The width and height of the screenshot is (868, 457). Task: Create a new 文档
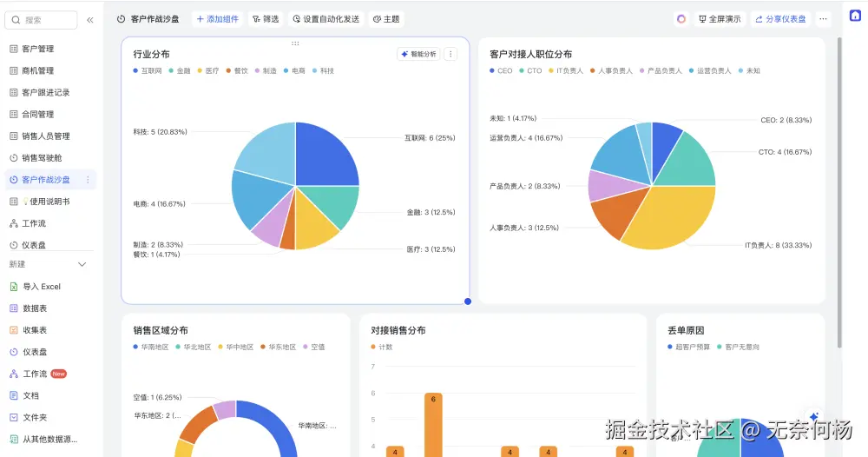click(30, 395)
